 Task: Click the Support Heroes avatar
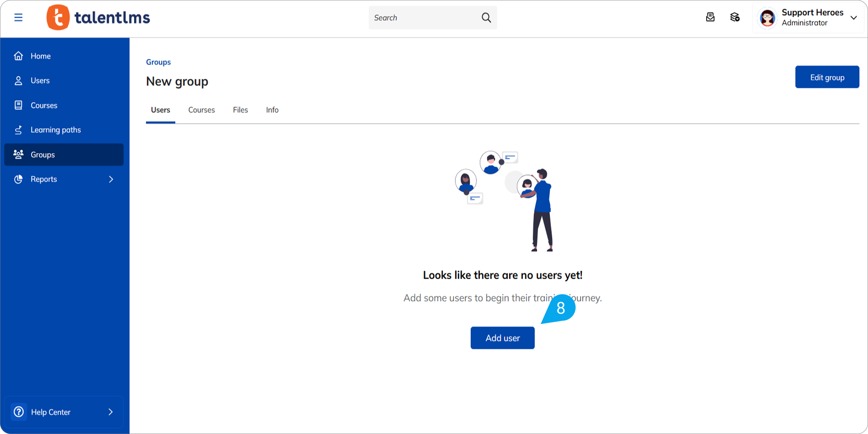pos(767,18)
